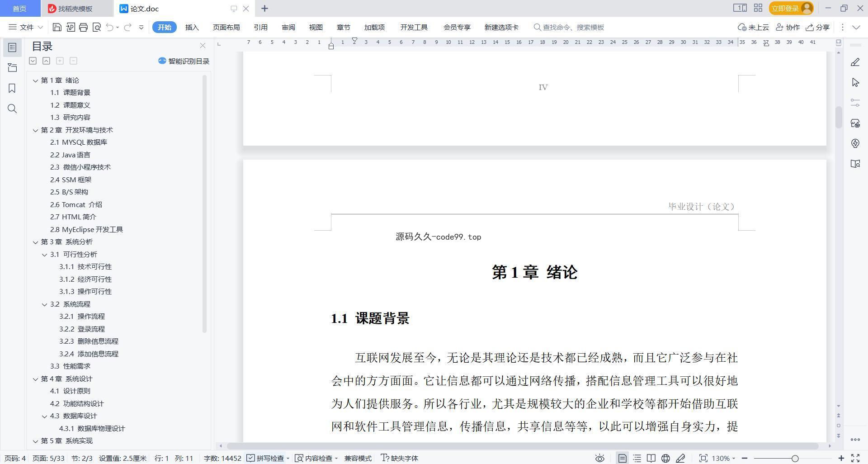
Task: Click the horizontal document scrollbar
Action: 523,446
